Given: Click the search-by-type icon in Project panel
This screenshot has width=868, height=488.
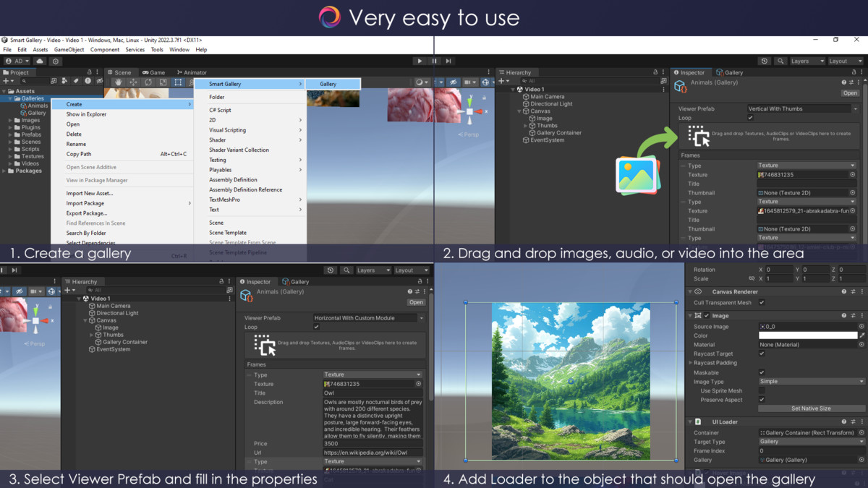Looking at the screenshot, I should [x=64, y=81].
